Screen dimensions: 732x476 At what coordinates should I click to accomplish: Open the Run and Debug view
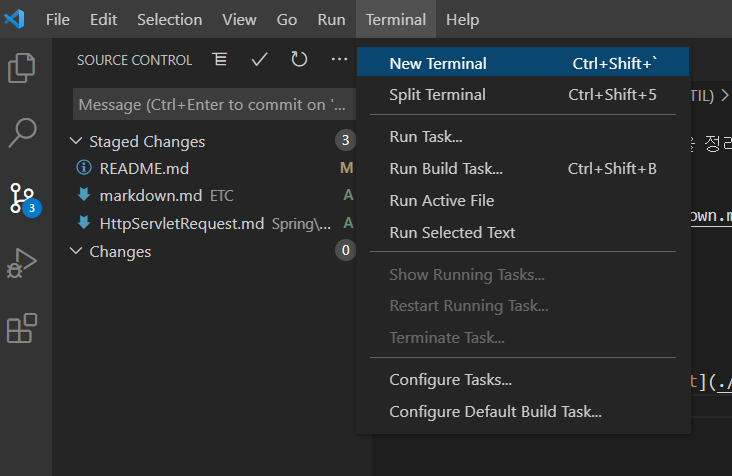click(22, 264)
